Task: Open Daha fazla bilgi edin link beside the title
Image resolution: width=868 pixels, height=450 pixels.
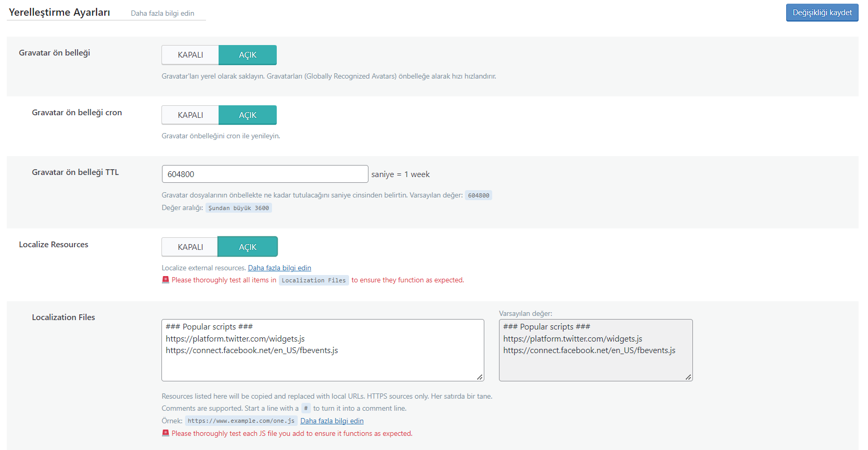Action: (x=162, y=14)
